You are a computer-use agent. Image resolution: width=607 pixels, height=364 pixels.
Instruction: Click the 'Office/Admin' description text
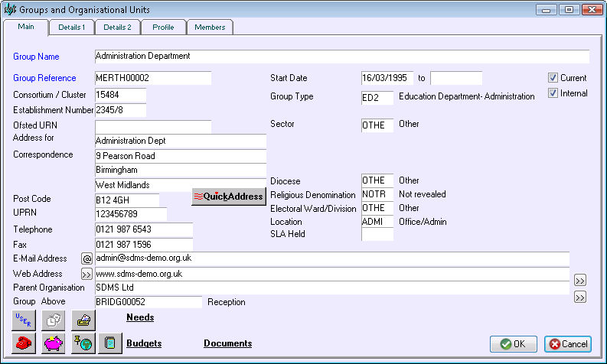click(x=423, y=222)
